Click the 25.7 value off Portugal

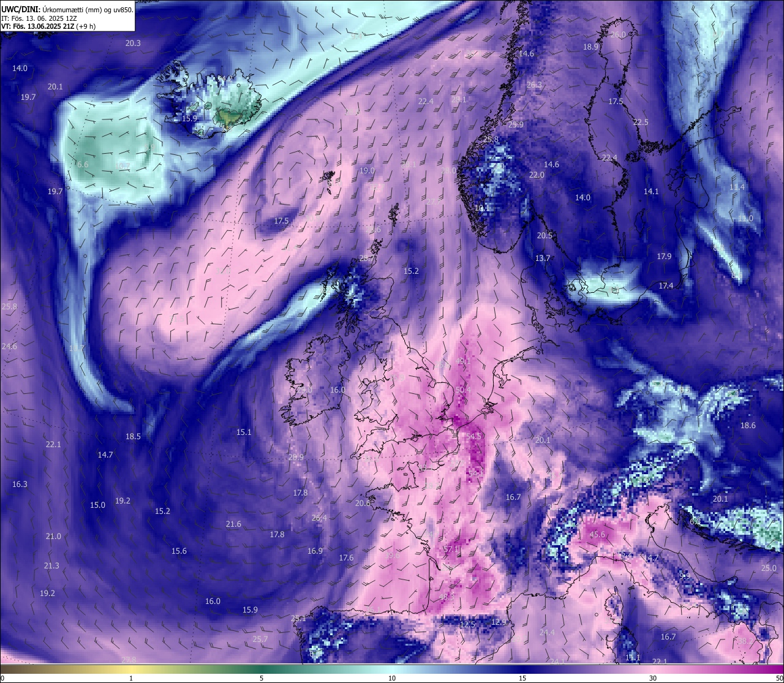pos(260,640)
